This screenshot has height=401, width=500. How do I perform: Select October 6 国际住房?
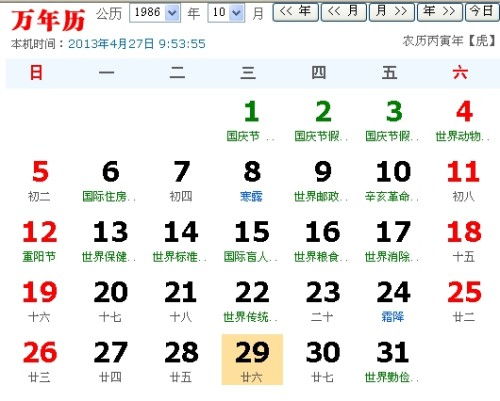coord(110,181)
